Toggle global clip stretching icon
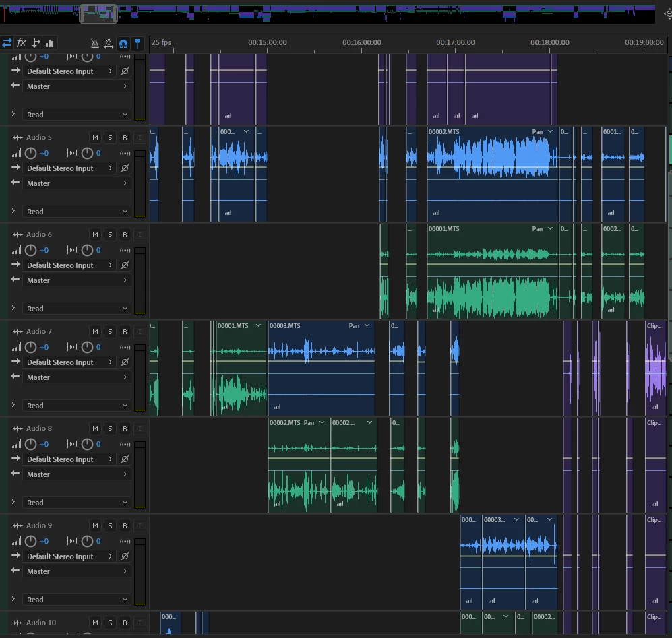 coord(109,43)
